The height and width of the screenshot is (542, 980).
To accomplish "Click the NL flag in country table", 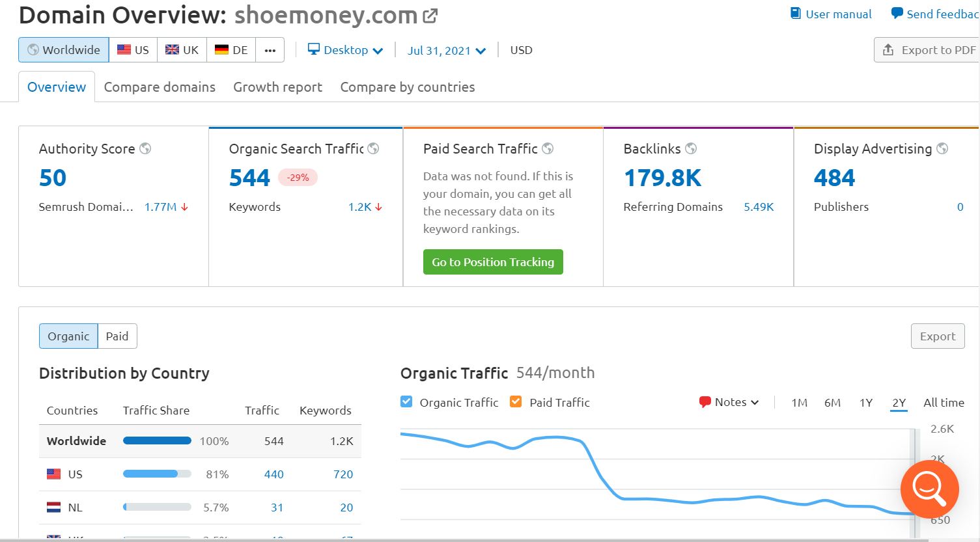I will point(54,508).
